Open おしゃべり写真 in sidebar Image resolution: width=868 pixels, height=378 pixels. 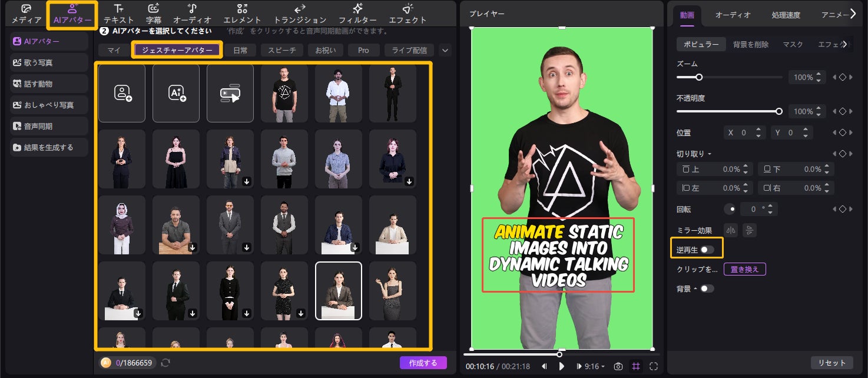[x=49, y=105]
